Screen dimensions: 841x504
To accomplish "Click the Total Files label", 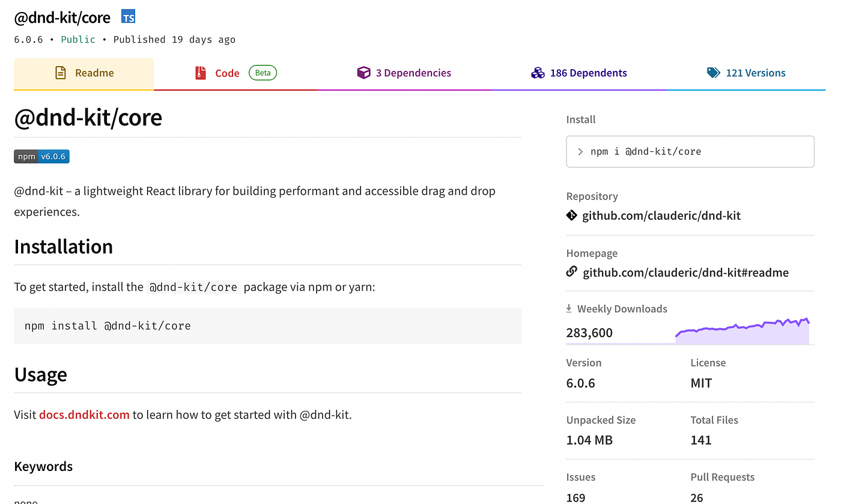I will (x=714, y=420).
